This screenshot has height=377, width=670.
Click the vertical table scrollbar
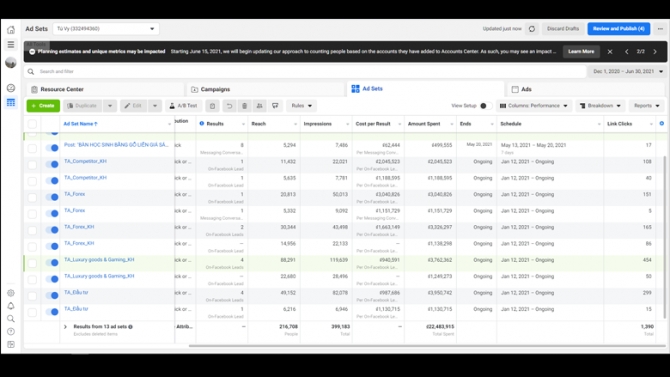click(x=664, y=237)
